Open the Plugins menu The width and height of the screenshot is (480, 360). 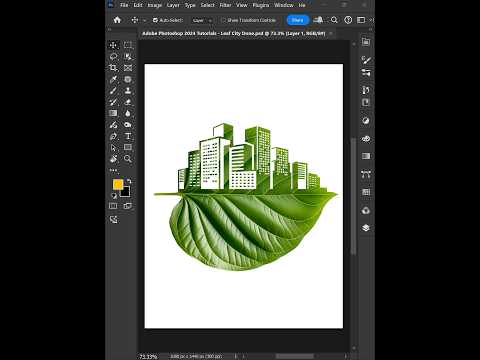click(x=261, y=5)
